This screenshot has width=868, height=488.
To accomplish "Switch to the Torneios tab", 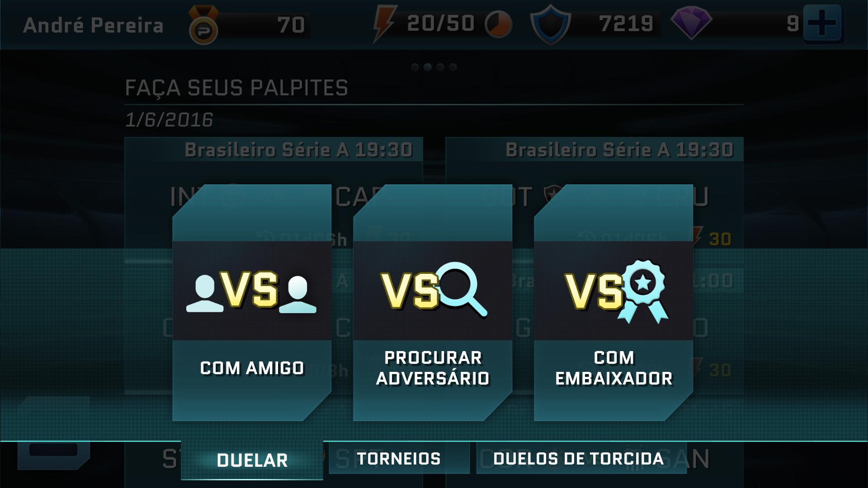I will click(399, 459).
